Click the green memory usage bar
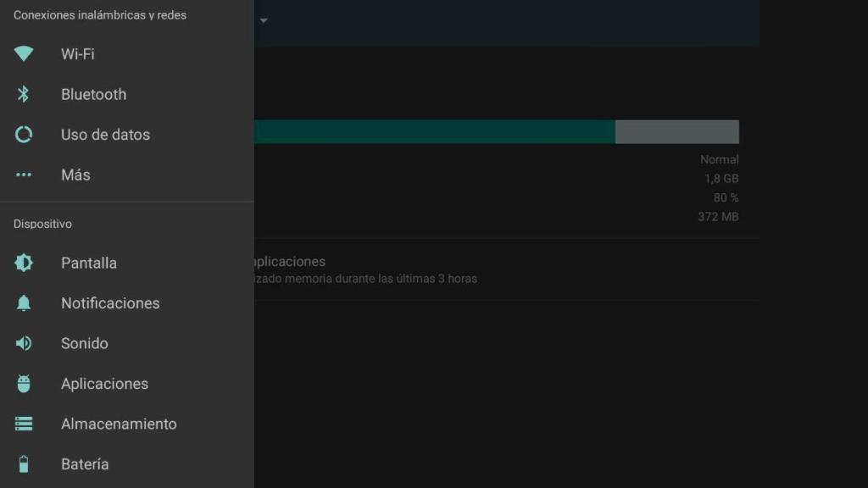The image size is (868, 488). 435,131
